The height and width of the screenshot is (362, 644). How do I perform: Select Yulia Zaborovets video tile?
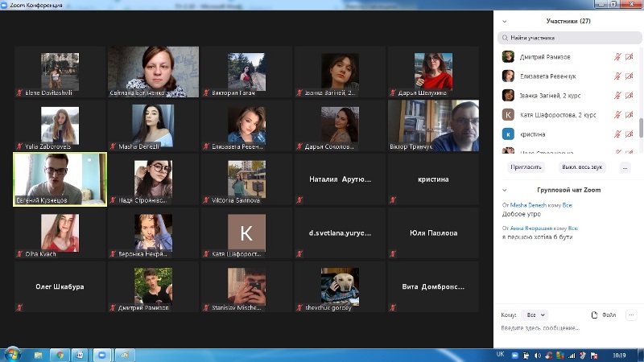(60, 125)
